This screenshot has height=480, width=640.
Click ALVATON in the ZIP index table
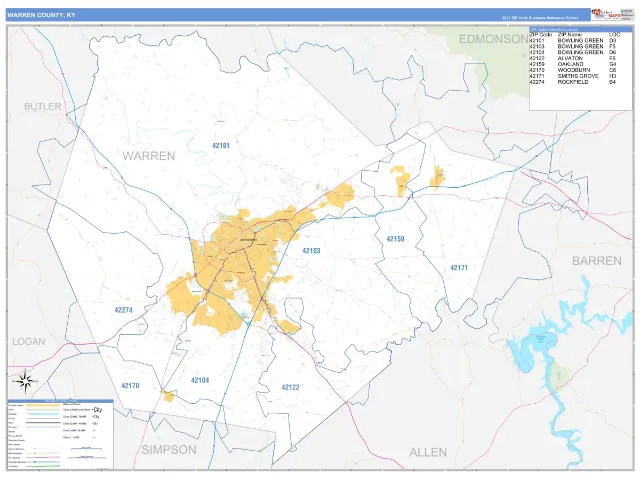pos(570,58)
